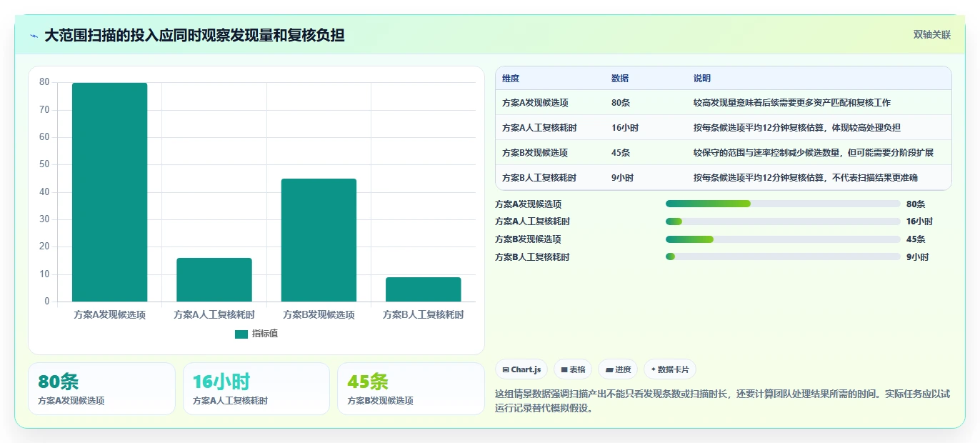Image resolution: width=980 pixels, height=443 pixels.
Task: Click the 方案B发现候选项 x-axis label
Action: 319,314
